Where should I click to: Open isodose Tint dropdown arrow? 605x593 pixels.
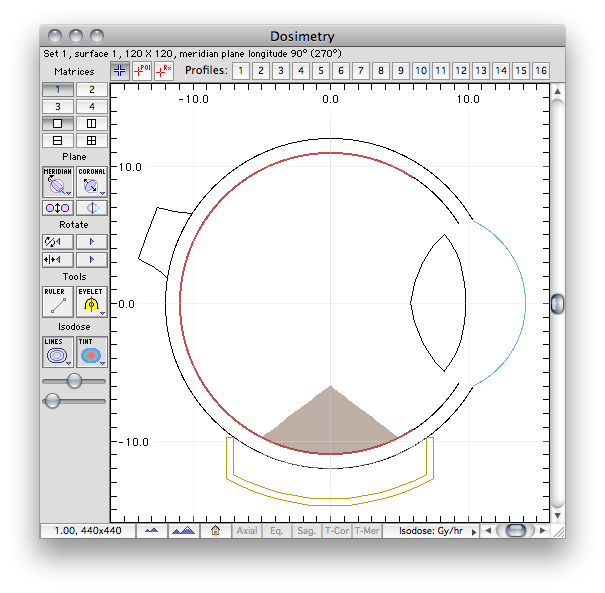102,363
